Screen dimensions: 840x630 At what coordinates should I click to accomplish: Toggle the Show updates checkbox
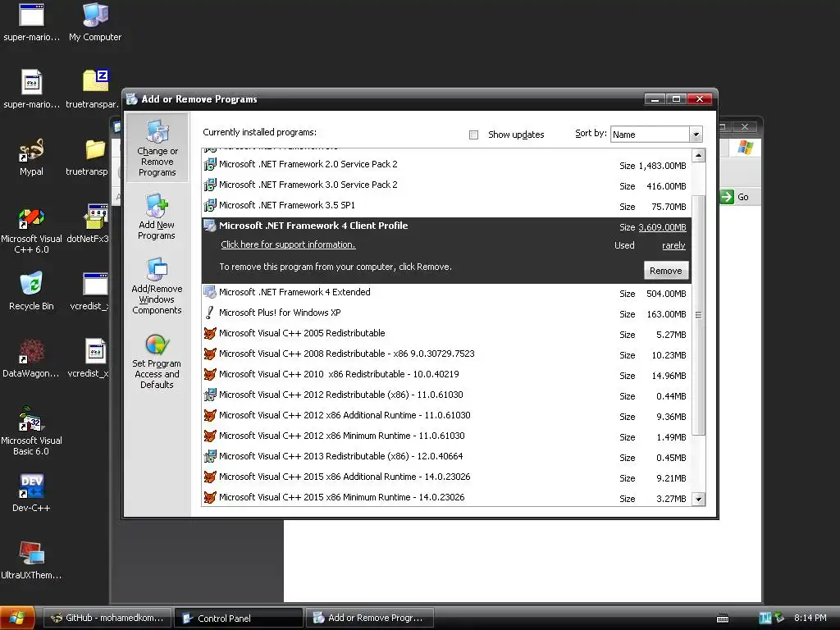pos(473,135)
